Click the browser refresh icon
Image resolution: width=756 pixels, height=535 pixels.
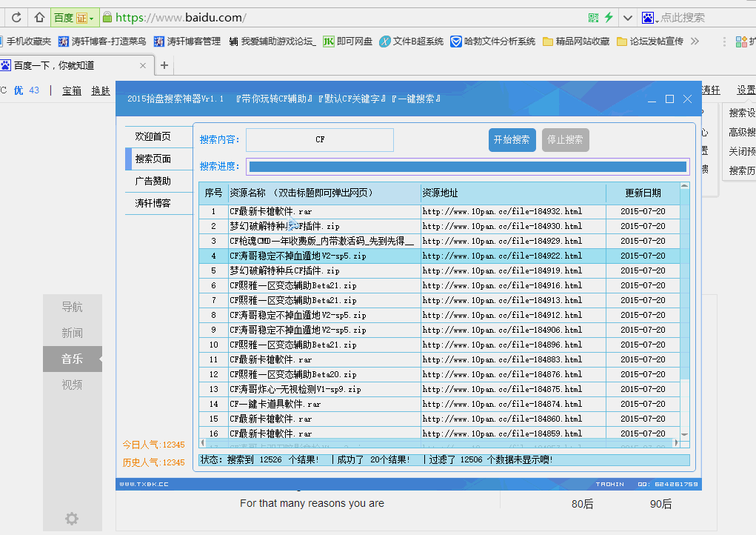pos(16,17)
